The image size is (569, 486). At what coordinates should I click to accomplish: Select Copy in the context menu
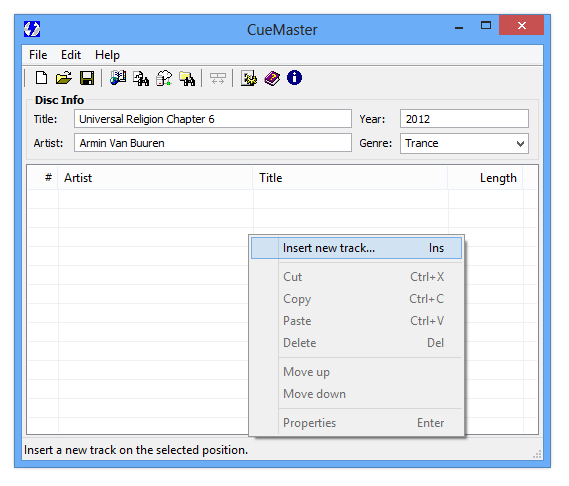pyautogui.click(x=356, y=299)
